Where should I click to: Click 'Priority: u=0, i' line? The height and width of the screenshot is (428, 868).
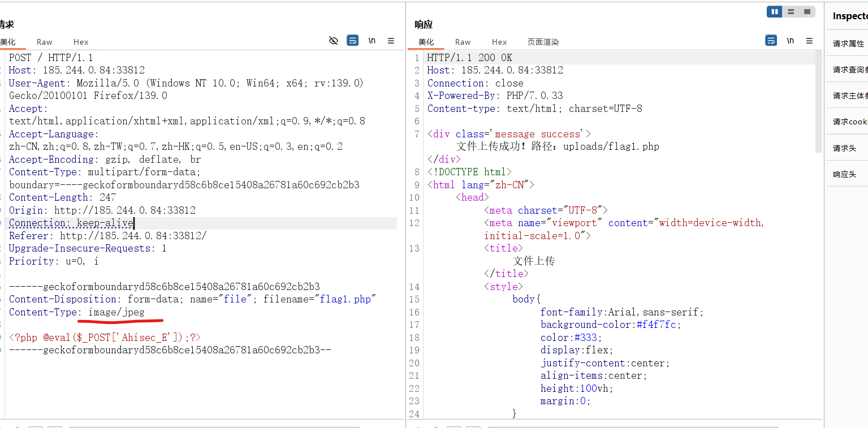[54, 261]
